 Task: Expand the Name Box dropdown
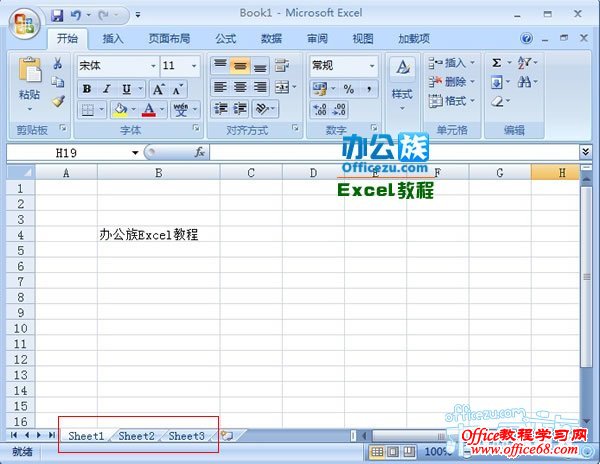coord(135,153)
